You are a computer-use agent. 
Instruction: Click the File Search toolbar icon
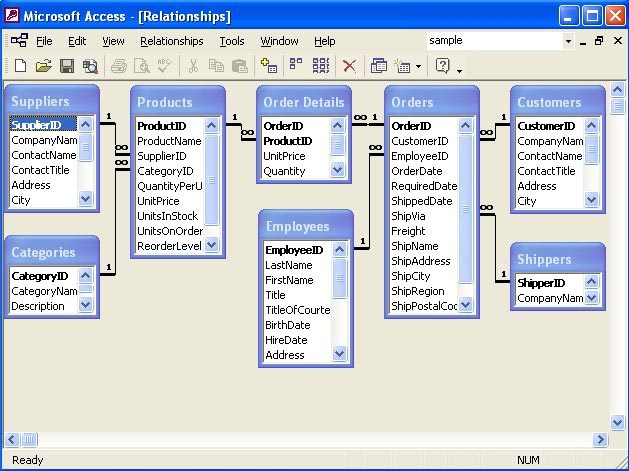pyautogui.click(x=90, y=66)
